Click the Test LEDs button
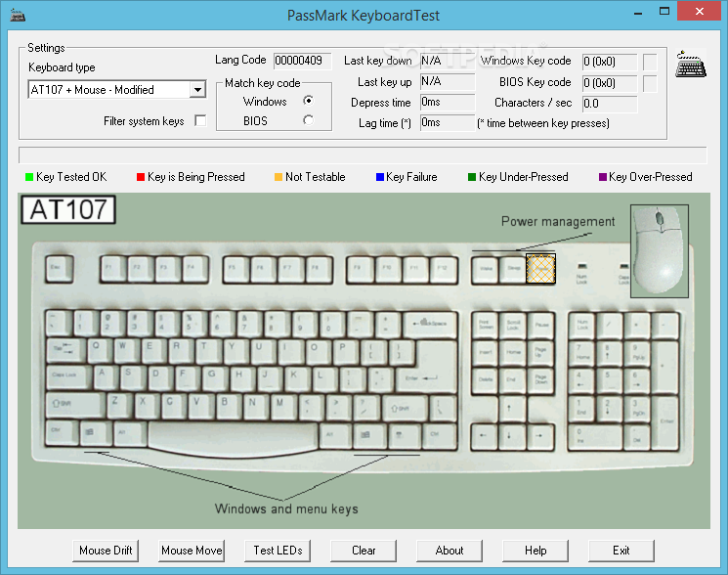Image resolution: width=728 pixels, height=575 pixels. 278,551
